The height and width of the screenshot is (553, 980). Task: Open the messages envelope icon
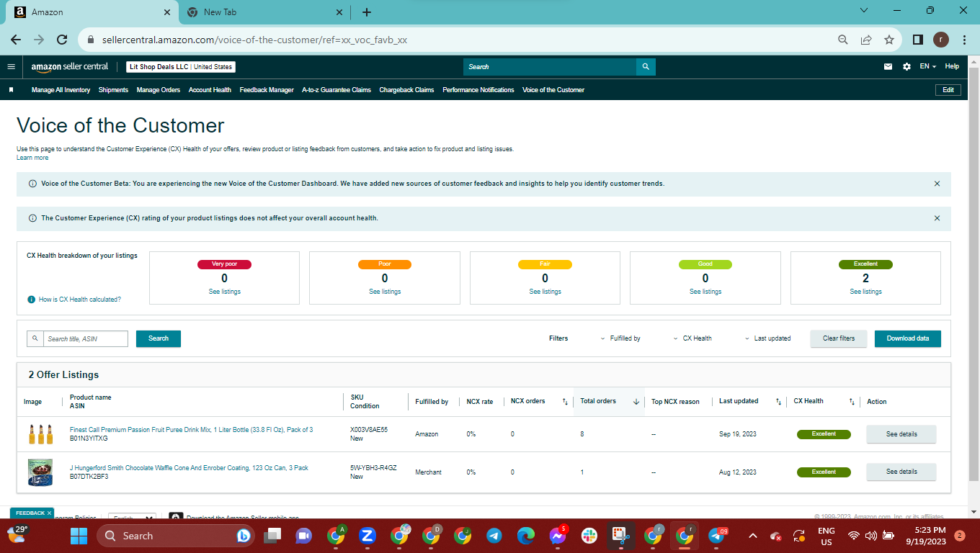(x=888, y=66)
